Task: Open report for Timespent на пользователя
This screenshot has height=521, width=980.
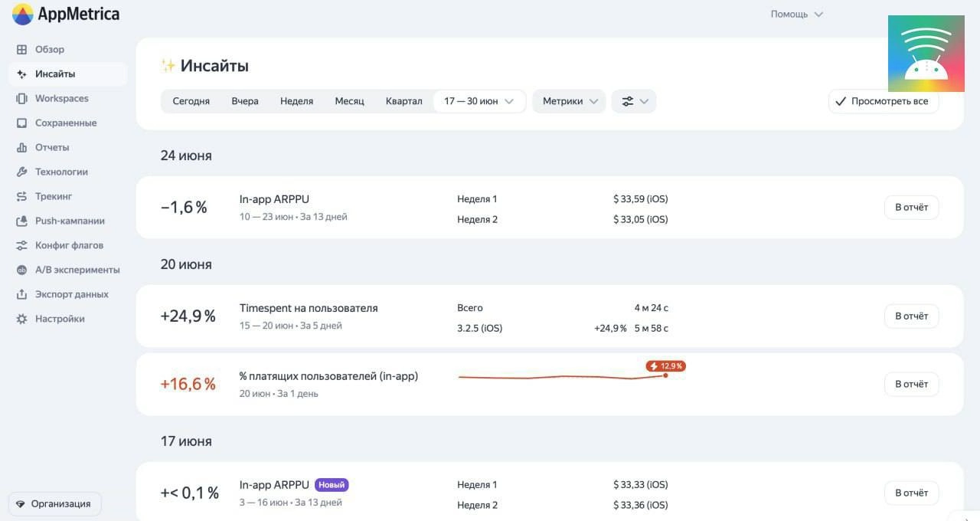Action: (x=911, y=316)
